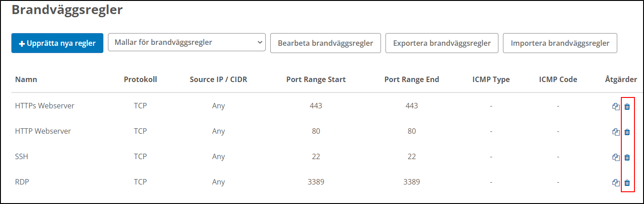Click Port Range Start column header
Viewport: 644px width, 204px height.
pos(316,79)
